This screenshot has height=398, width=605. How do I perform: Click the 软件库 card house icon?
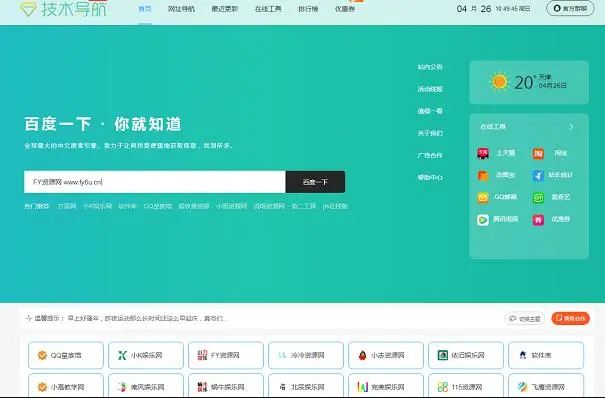[x=523, y=355]
